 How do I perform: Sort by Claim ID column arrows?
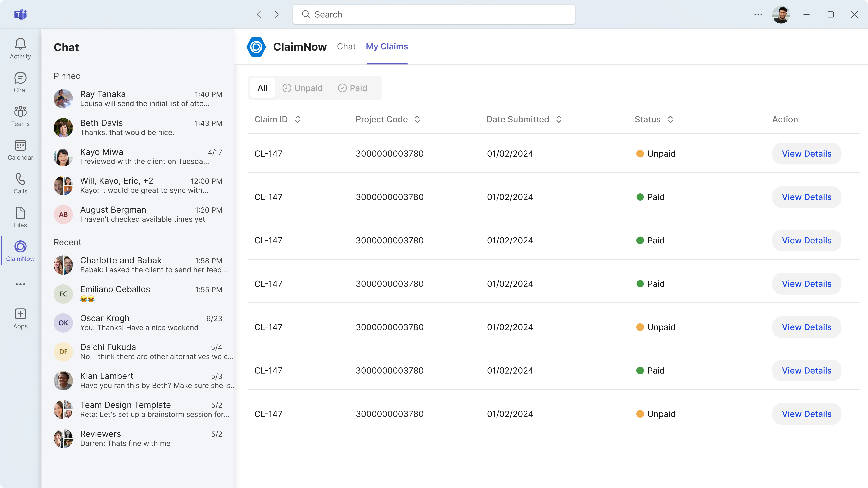coord(297,119)
